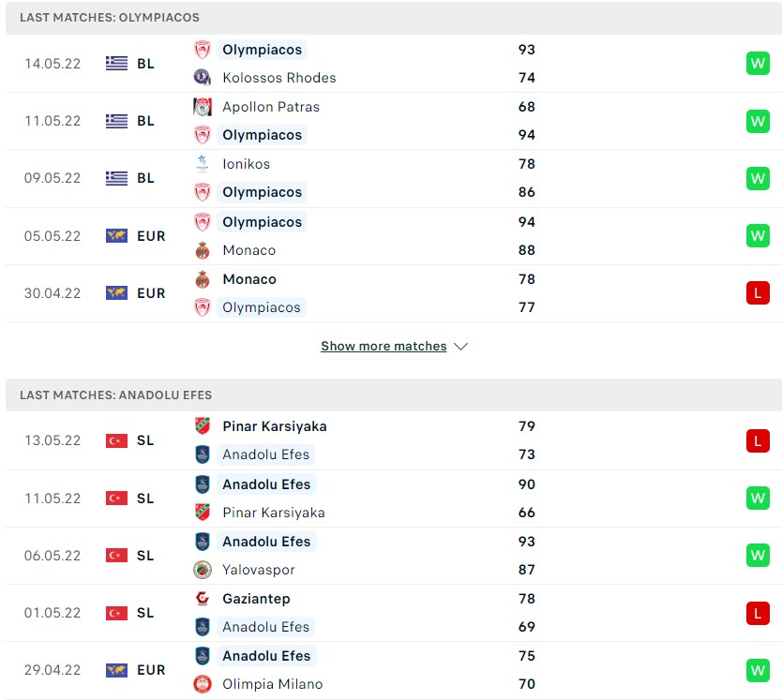This screenshot has height=700, width=782.
Task: Click the red L badge for Monaco 78-77
Action: (x=757, y=293)
